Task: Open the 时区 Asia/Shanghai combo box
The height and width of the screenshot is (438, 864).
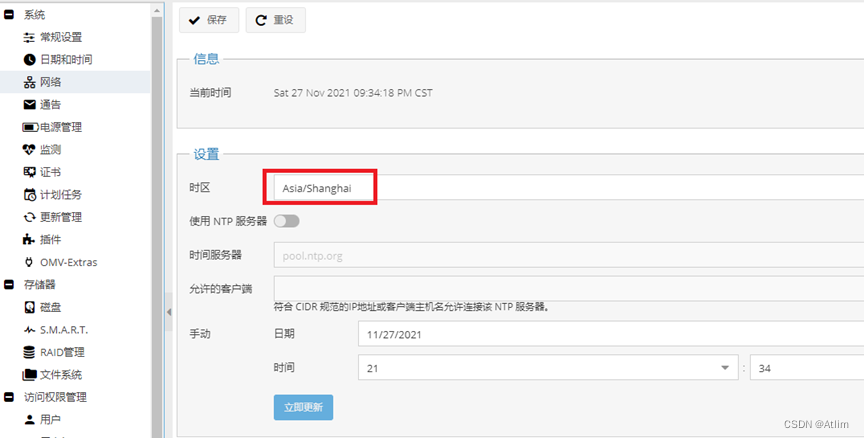Action: pos(569,188)
